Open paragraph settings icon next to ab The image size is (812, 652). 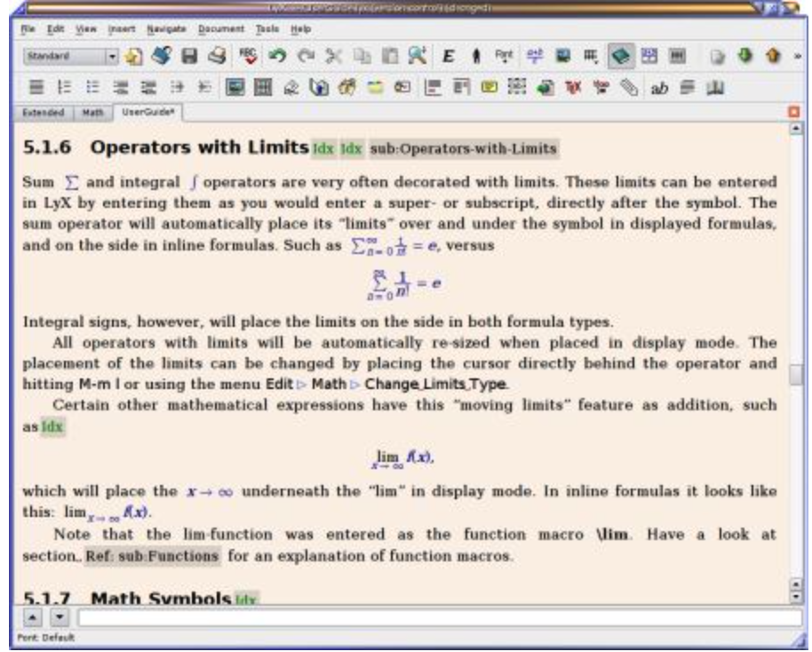[x=687, y=87]
